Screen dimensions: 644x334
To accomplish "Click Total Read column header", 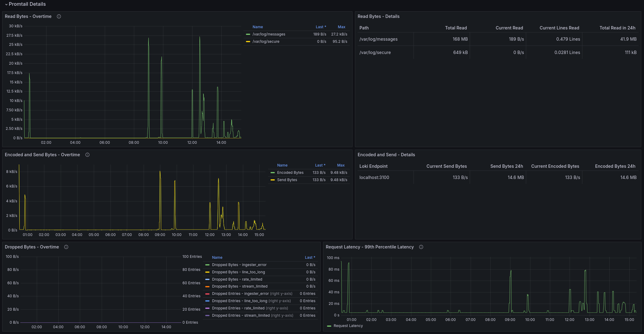I will (x=456, y=28).
